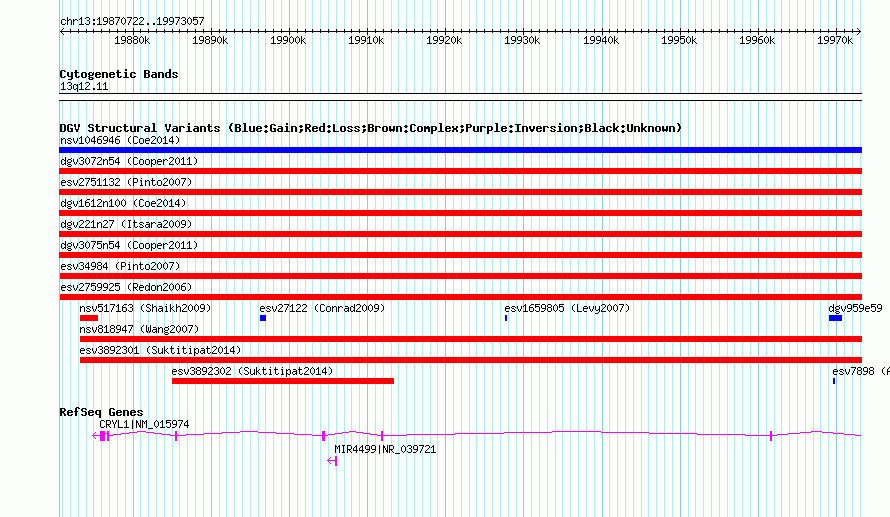Click the dgv221n27 (Itsara2009) red bar
890x517 pixels.
460,234
